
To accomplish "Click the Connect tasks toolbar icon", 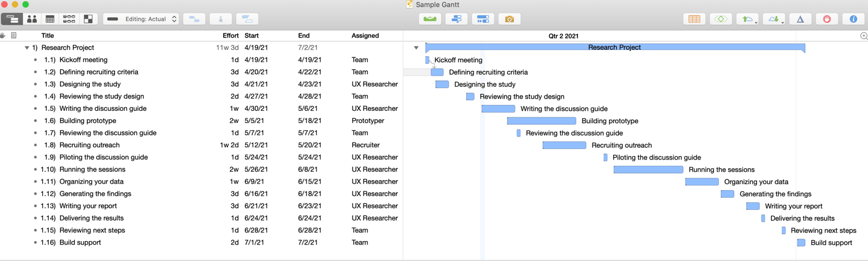I will pyautogui.click(x=194, y=19).
